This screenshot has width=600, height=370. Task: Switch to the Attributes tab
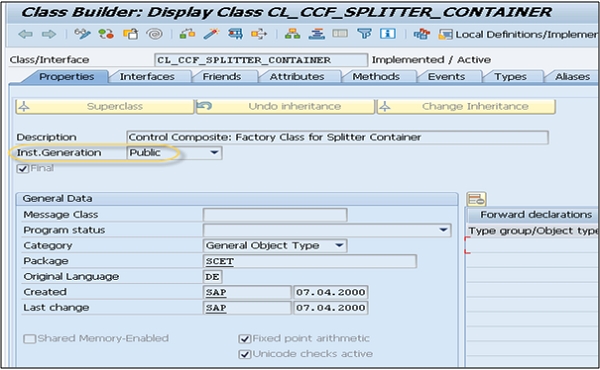click(297, 77)
